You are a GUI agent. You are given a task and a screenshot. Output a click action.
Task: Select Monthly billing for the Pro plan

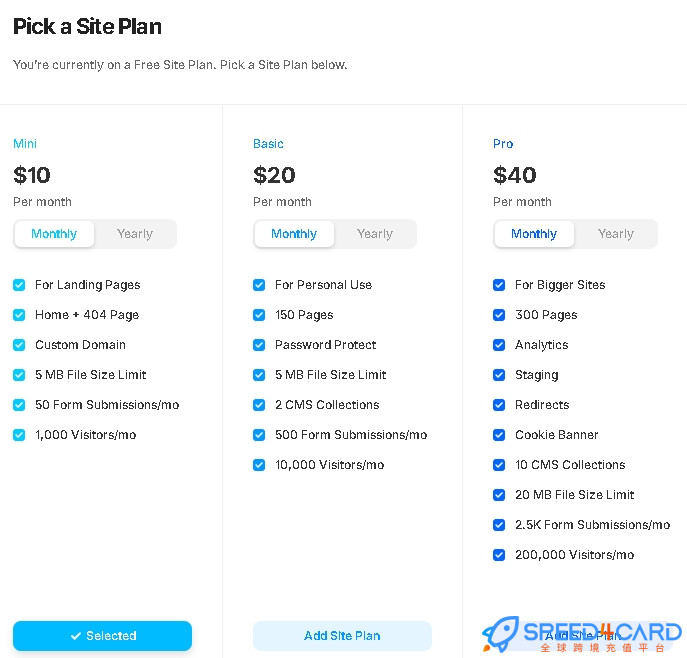[534, 234]
